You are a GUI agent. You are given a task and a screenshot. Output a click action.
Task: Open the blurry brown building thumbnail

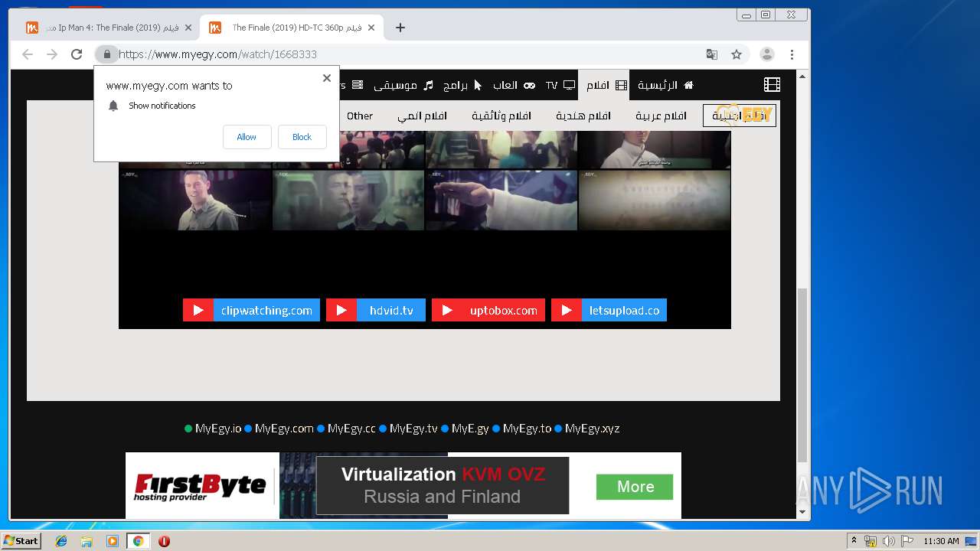[655, 200]
